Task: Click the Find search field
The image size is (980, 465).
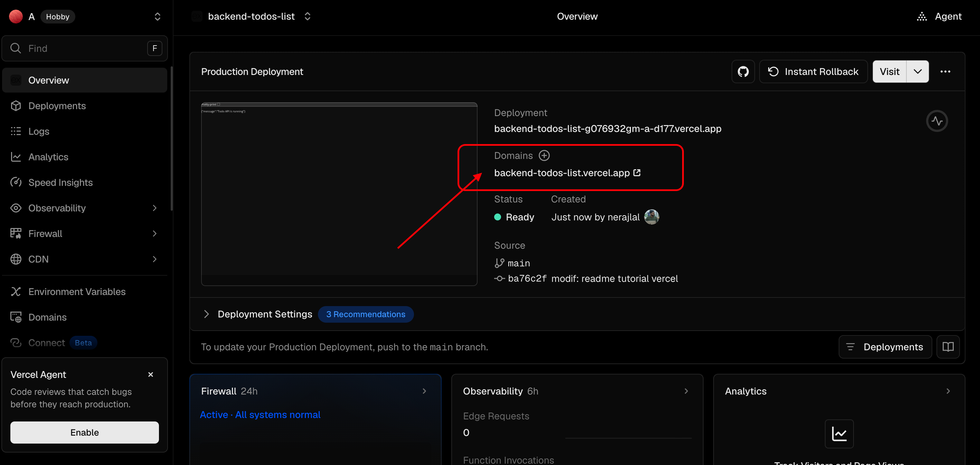Action: (84, 48)
